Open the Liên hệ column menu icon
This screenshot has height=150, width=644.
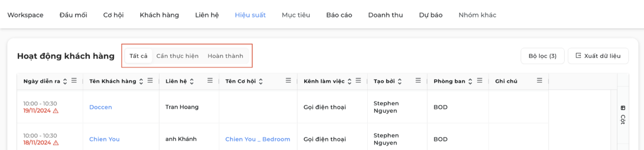(x=210, y=80)
